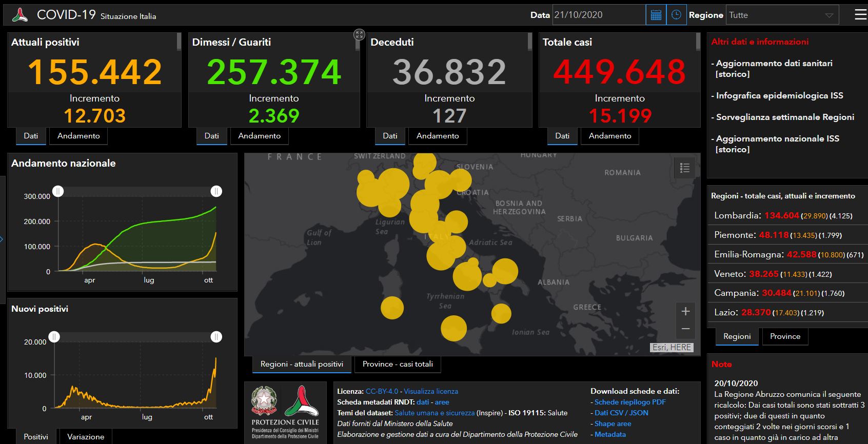Click the clock time icon
The image size is (868, 444).
pos(676,15)
